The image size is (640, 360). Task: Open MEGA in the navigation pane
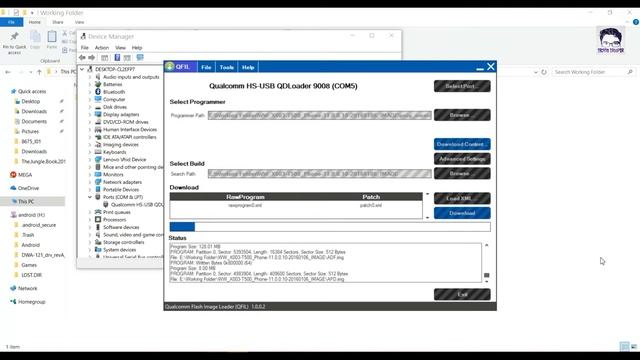pos(25,175)
